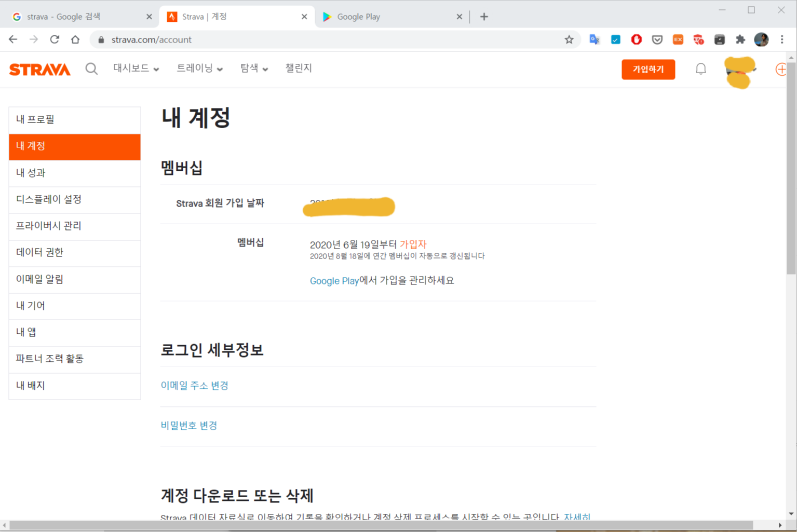
Task: Click the browser home icon
Action: click(75, 39)
